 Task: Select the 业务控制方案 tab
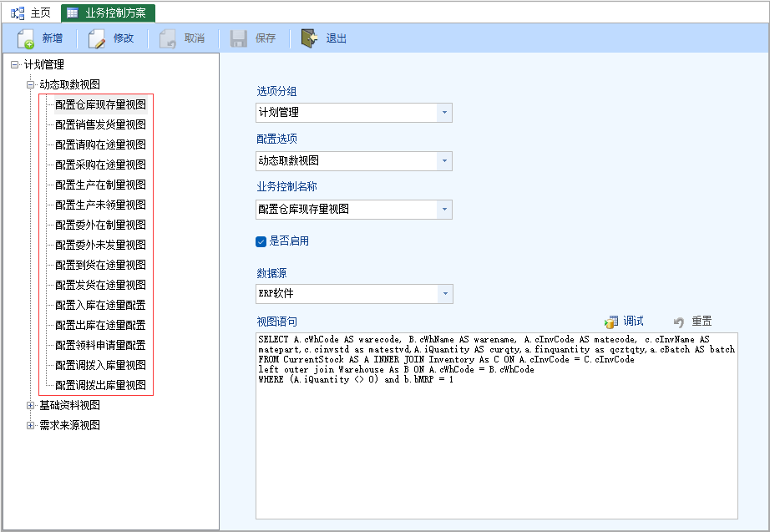pyautogui.click(x=108, y=13)
